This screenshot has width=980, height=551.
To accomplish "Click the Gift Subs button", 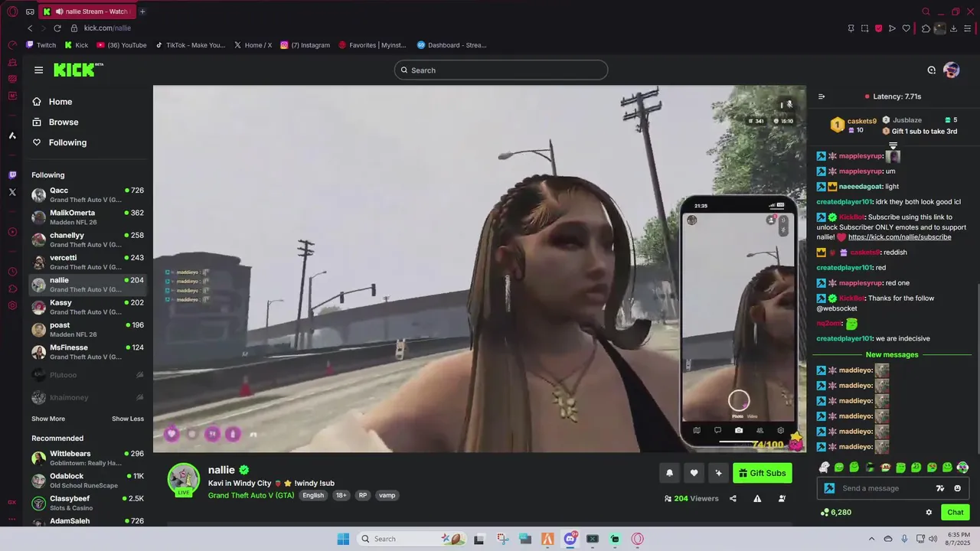I will (x=762, y=473).
